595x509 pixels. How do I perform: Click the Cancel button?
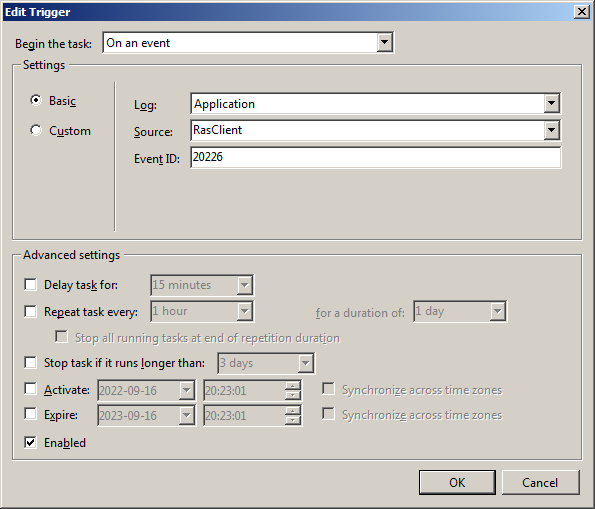point(540,482)
